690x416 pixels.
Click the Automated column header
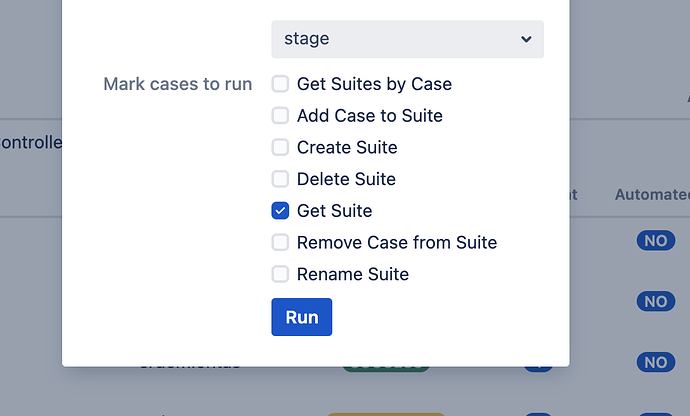651,195
